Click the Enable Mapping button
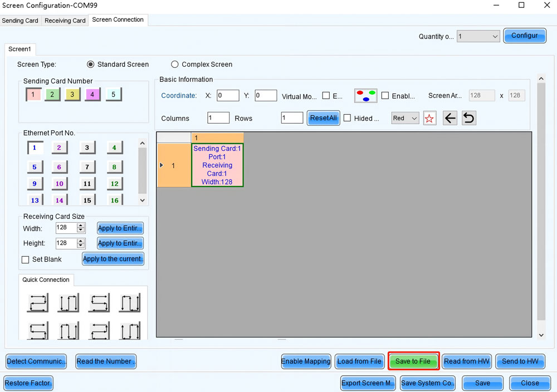557x392 pixels. [x=306, y=361]
